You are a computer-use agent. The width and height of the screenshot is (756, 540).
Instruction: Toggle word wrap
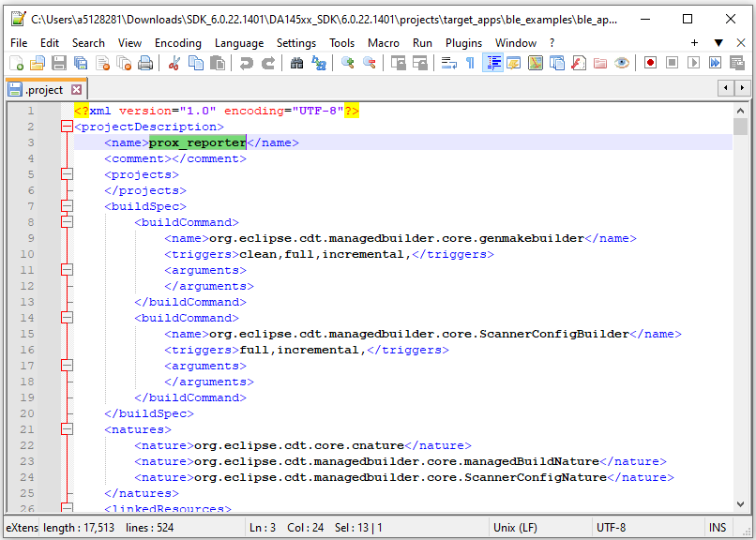(449, 63)
